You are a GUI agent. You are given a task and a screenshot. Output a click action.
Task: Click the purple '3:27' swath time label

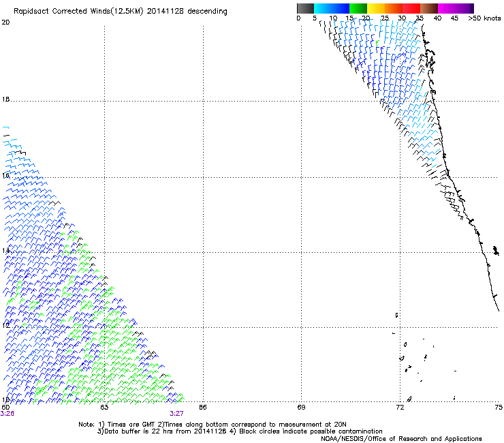177,414
